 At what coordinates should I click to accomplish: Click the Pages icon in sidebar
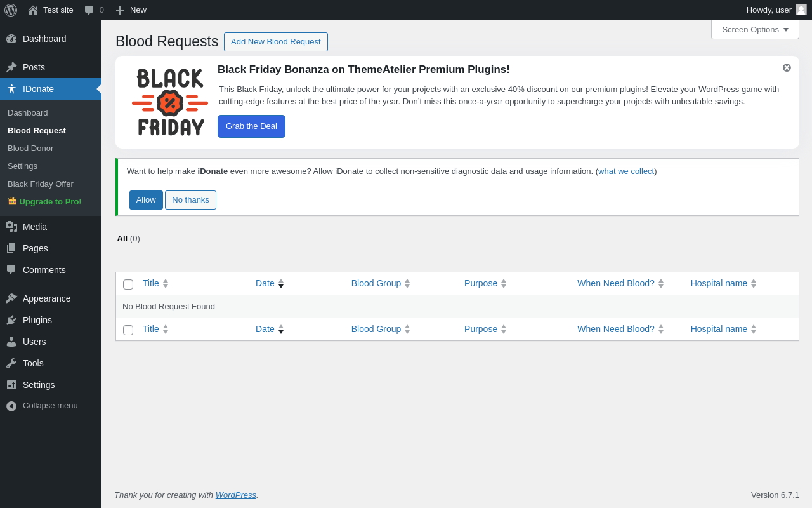click(11, 248)
